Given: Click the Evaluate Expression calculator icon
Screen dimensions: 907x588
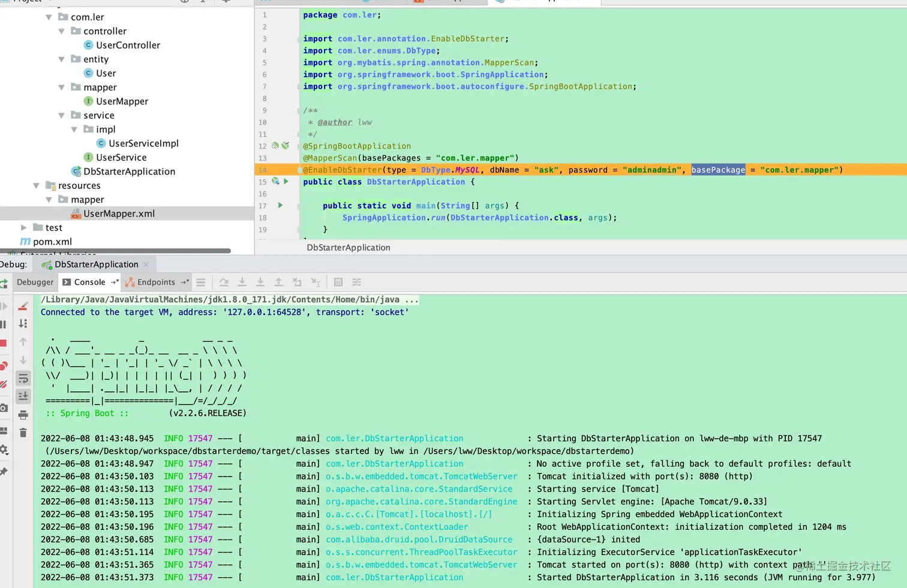Looking at the screenshot, I should pyautogui.click(x=338, y=282).
